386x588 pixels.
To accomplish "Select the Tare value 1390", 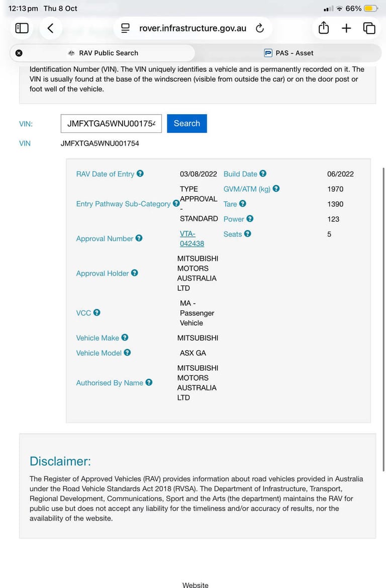I will coord(335,204).
